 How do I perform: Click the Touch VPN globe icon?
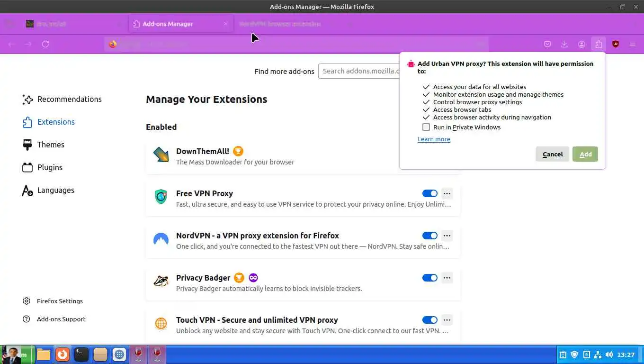tap(161, 323)
